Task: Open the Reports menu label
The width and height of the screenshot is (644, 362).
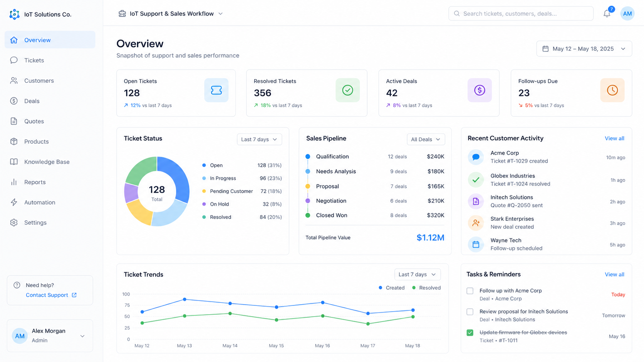Action: pyautogui.click(x=35, y=182)
